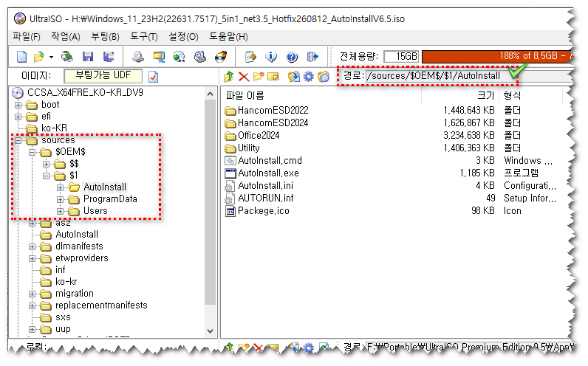Screen dimensions: 588x366
Task: Select the AutoInstall folder under $1
Action: tap(105, 187)
